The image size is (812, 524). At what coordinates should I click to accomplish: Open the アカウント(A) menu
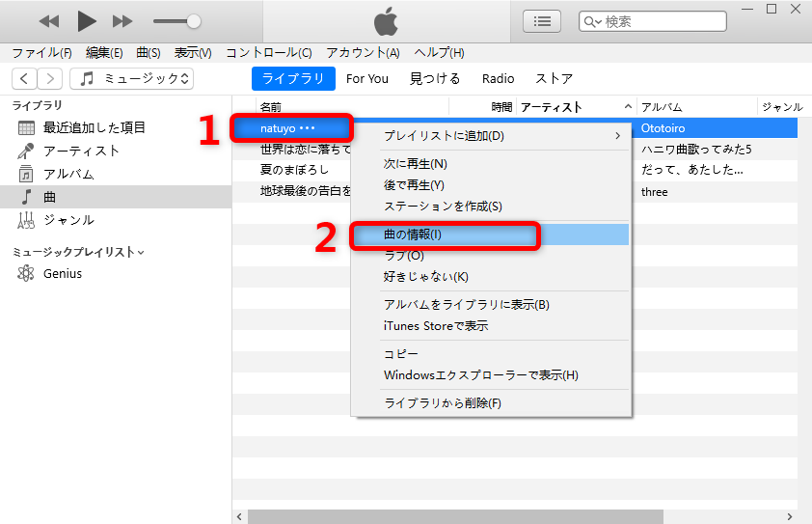click(x=363, y=53)
